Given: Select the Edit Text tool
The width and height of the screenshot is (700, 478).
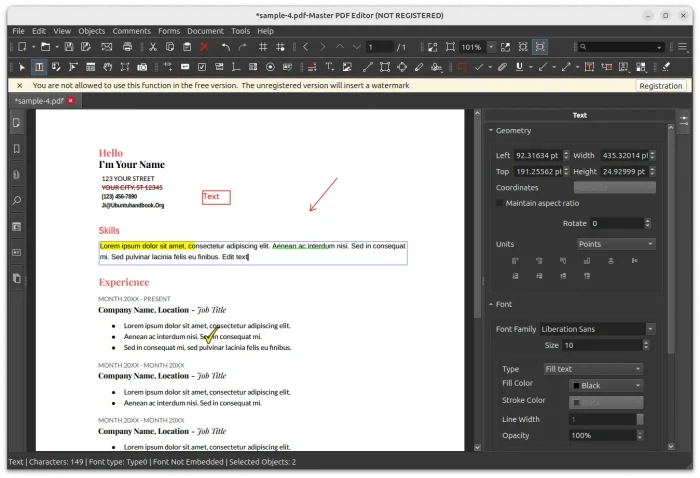Looking at the screenshot, I should click(39, 67).
